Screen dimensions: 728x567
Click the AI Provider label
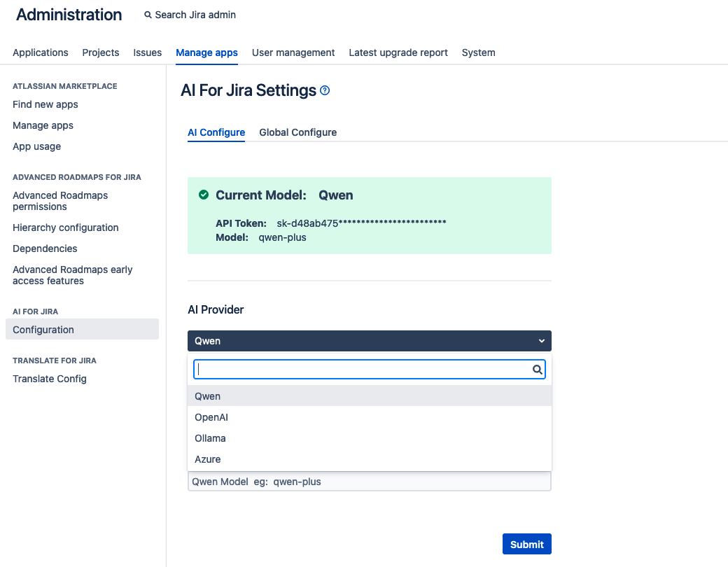click(216, 309)
